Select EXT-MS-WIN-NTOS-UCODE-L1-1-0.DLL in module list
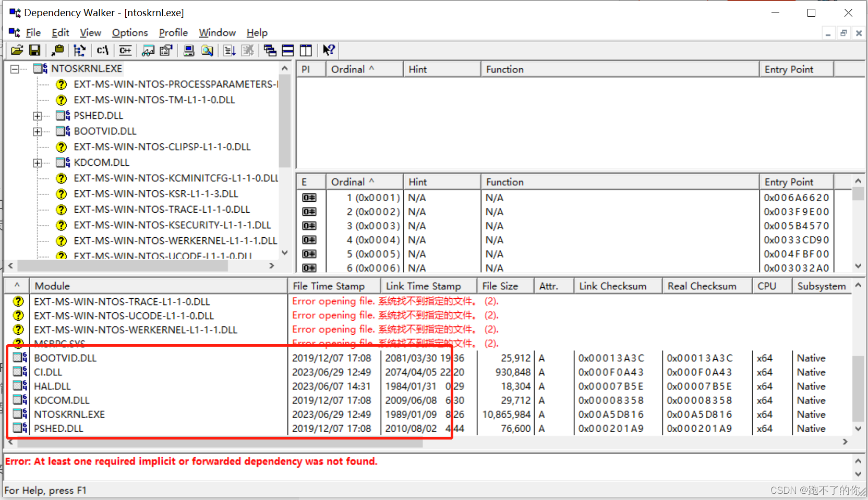Viewport: 868px width, 500px height. [428, 315]
